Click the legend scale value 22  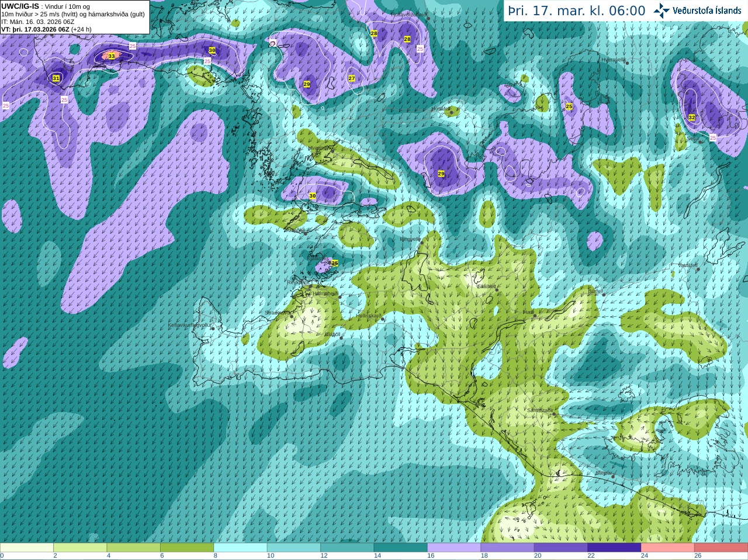coord(591,556)
